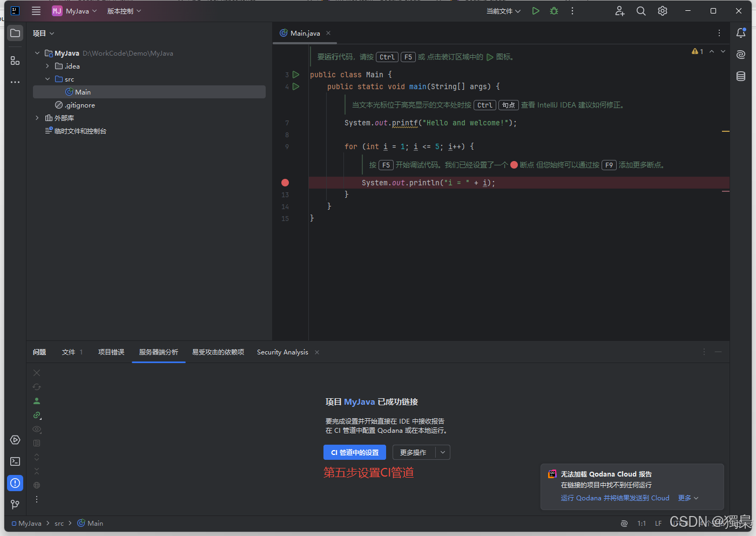Viewport: 756px width, 536px height.
Task: Click the CI 管道中的设置 button
Action: 354,452
